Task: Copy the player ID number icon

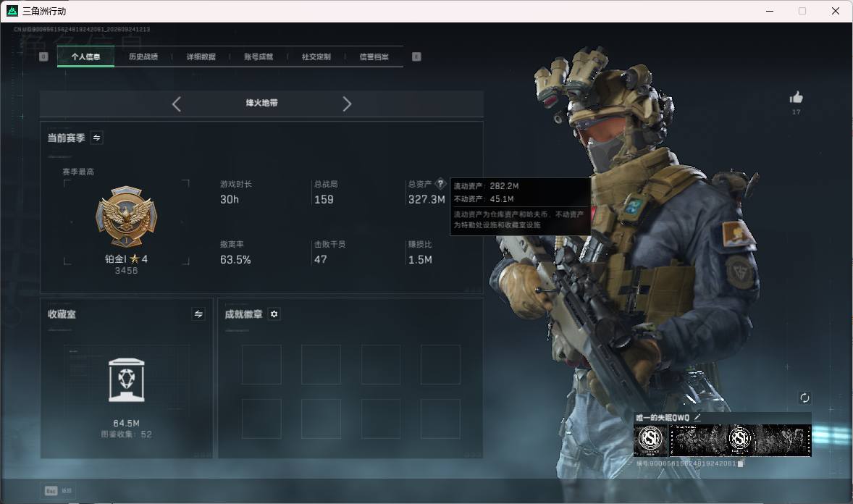Action: (x=740, y=463)
